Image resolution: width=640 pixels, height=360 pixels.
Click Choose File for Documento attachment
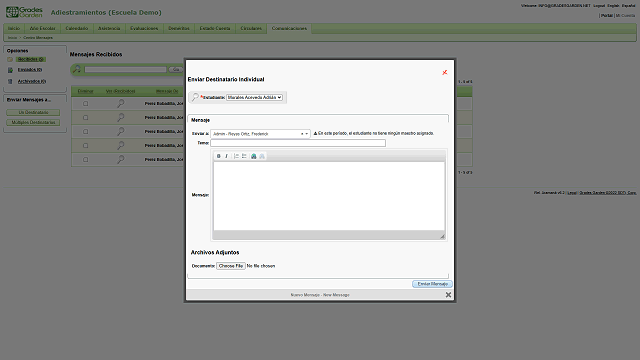point(231,266)
